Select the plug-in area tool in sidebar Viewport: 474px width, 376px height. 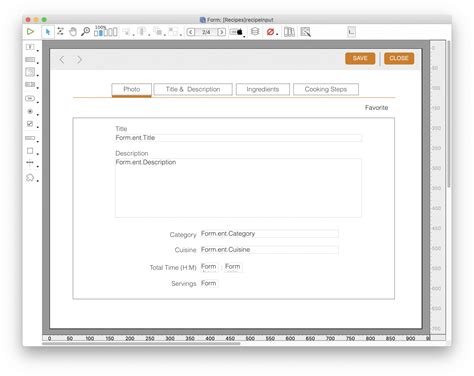pos(30,178)
